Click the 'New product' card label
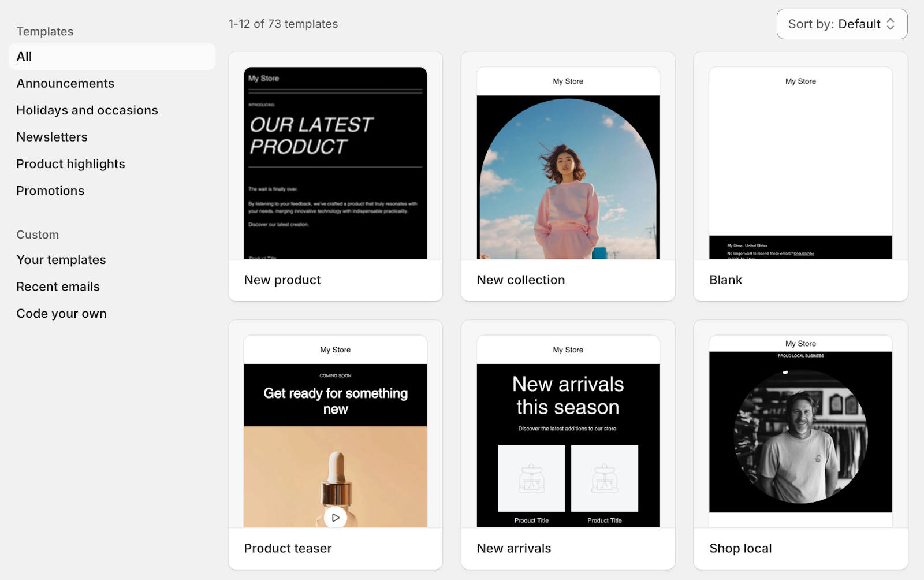 click(x=282, y=280)
